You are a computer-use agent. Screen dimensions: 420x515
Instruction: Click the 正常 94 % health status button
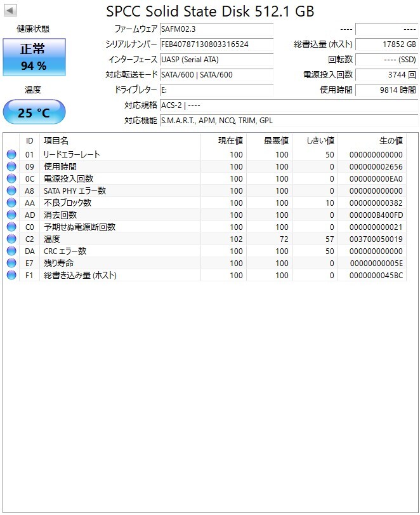pos(34,57)
